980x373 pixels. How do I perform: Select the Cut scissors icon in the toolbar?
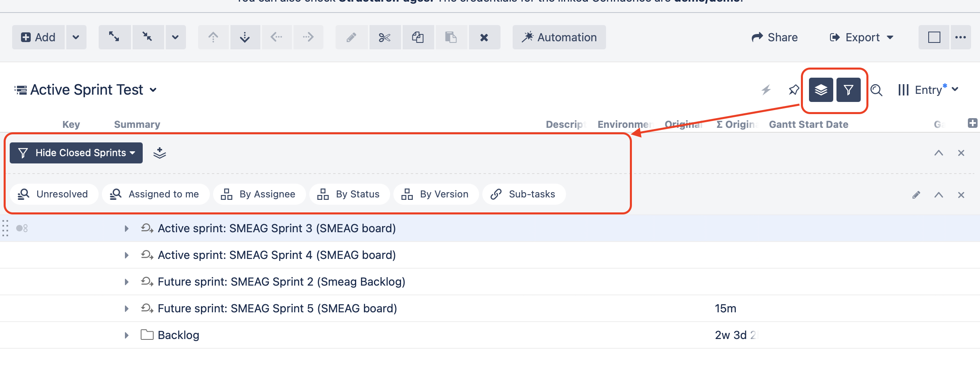click(384, 37)
